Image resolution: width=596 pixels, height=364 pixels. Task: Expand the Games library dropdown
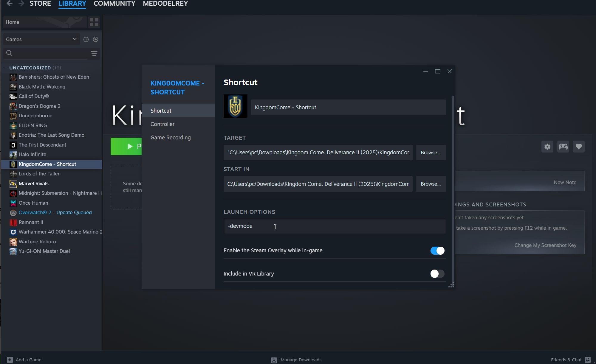[x=74, y=39]
